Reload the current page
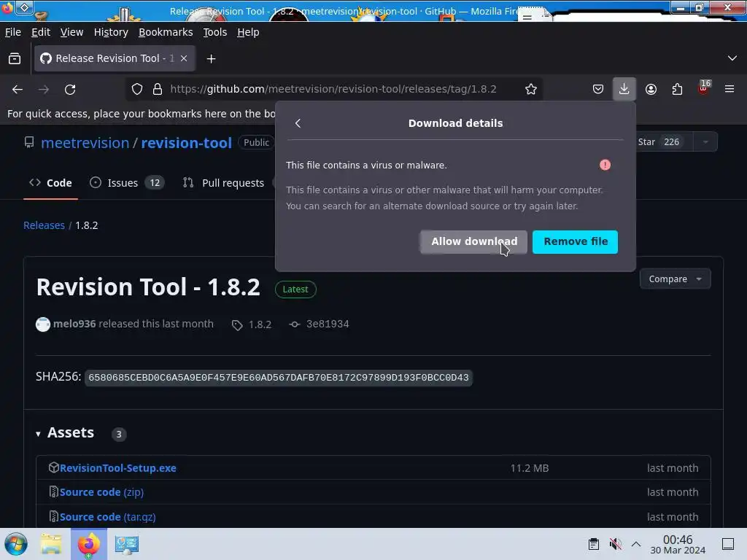This screenshot has width=747, height=560. (x=70, y=90)
